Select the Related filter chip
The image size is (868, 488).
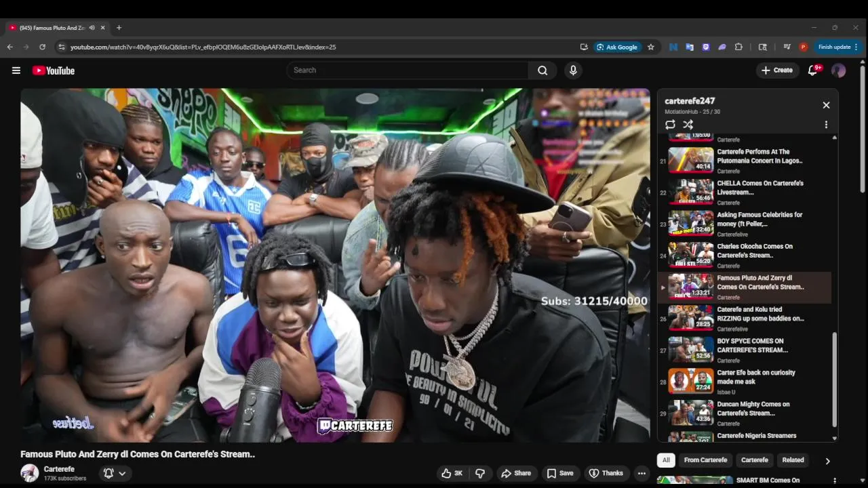(793, 460)
